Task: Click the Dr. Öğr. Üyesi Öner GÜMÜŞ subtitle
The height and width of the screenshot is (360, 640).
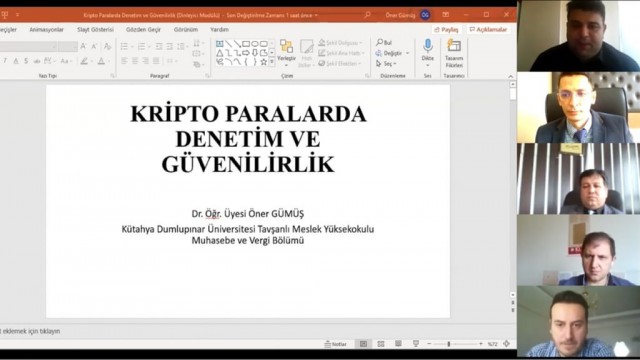Action: pos(248,213)
